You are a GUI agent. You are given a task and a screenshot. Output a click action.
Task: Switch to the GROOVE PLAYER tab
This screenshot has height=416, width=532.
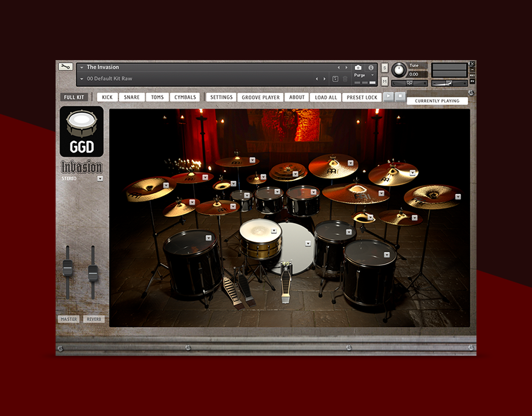[261, 97]
